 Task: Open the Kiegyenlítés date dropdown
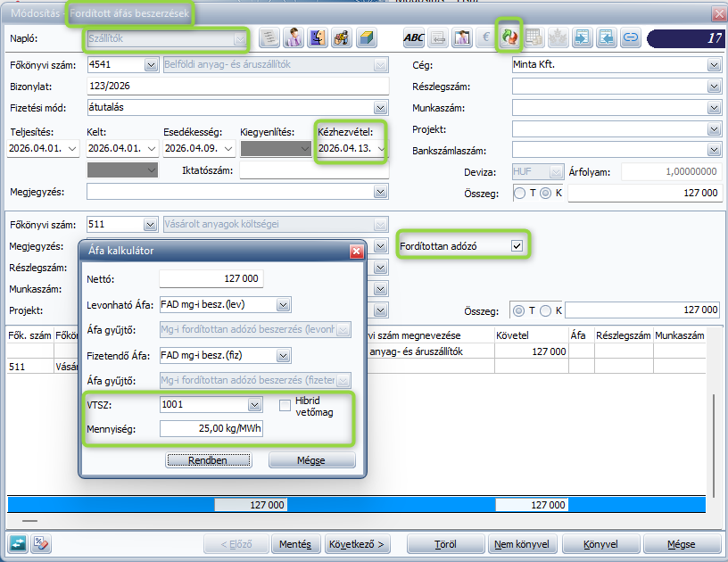(x=304, y=148)
